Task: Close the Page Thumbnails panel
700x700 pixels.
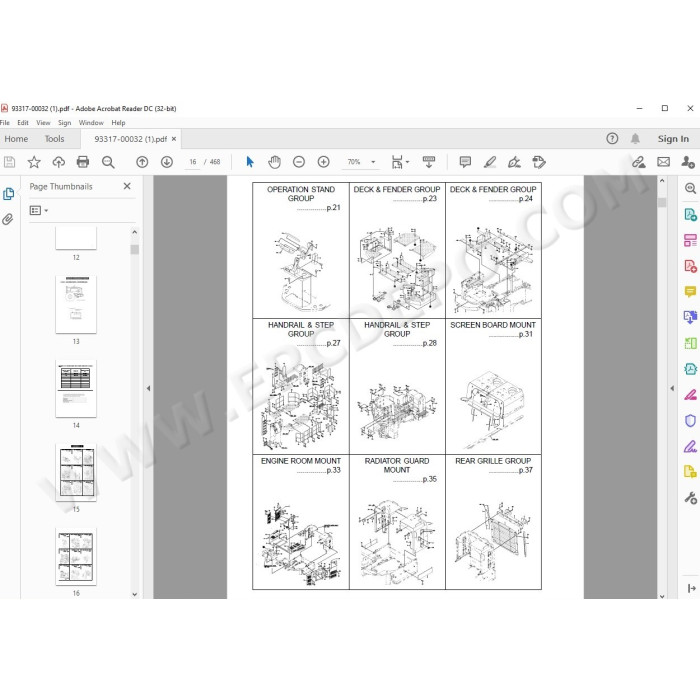Action: click(x=127, y=186)
